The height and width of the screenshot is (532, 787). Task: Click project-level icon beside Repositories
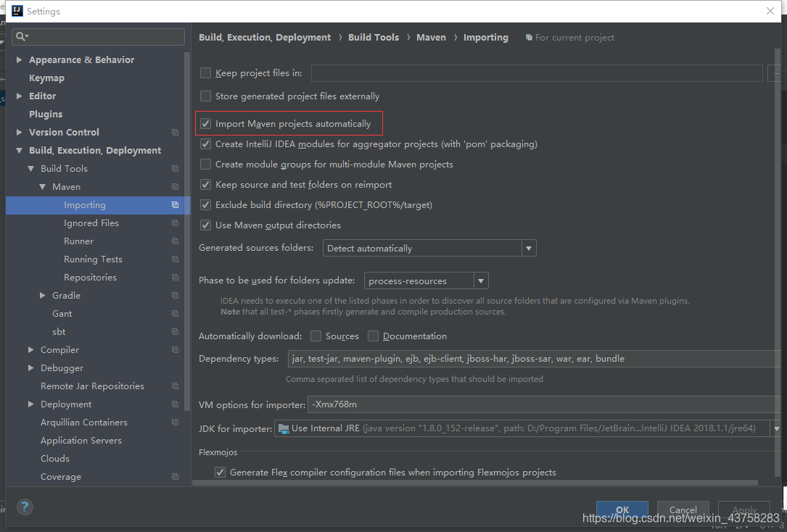[175, 278]
